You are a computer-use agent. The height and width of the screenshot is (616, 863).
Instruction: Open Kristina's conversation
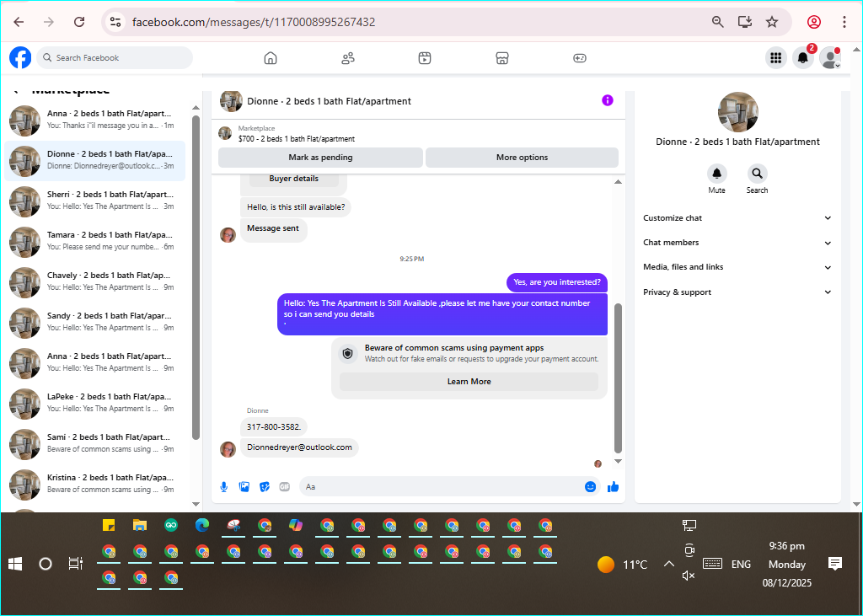tap(94, 484)
